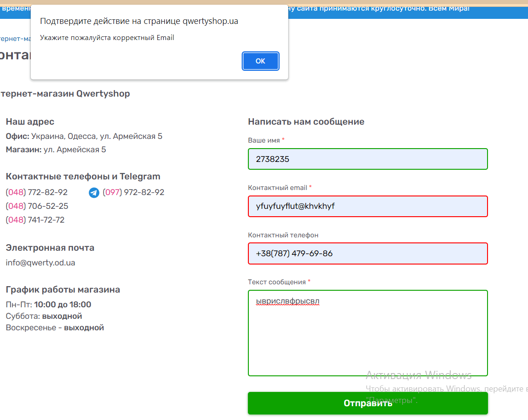This screenshot has width=528, height=420.
Task: Click the Telegram icon next to (097) number
Action: click(94, 193)
